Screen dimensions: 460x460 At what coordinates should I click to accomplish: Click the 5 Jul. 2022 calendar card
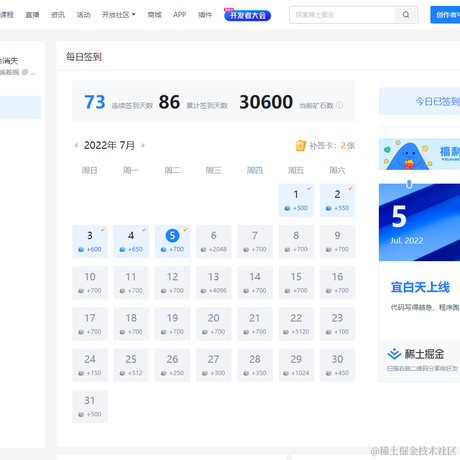[x=419, y=222]
